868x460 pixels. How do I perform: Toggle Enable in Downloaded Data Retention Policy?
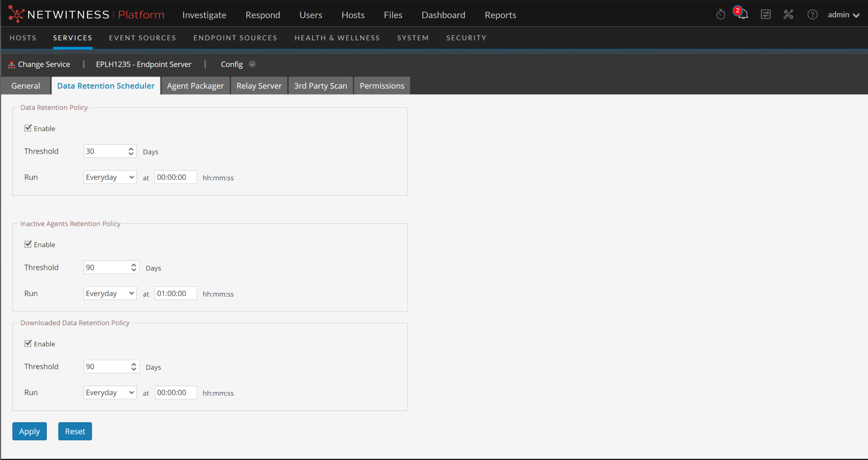click(28, 343)
